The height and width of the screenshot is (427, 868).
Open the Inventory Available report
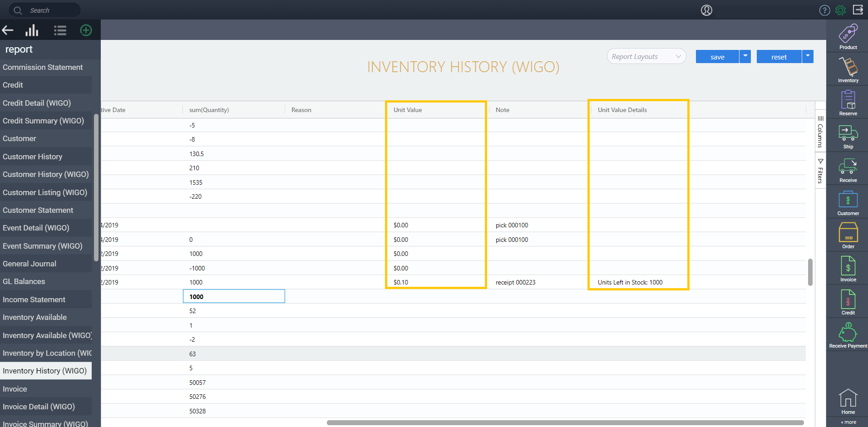click(x=46, y=317)
